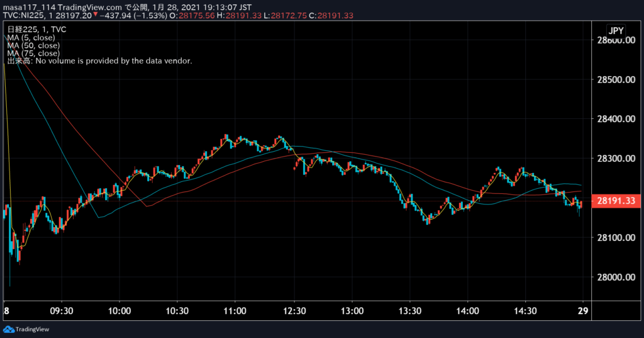
Task: Click the 28000.00 price axis label
Action: tap(616, 277)
